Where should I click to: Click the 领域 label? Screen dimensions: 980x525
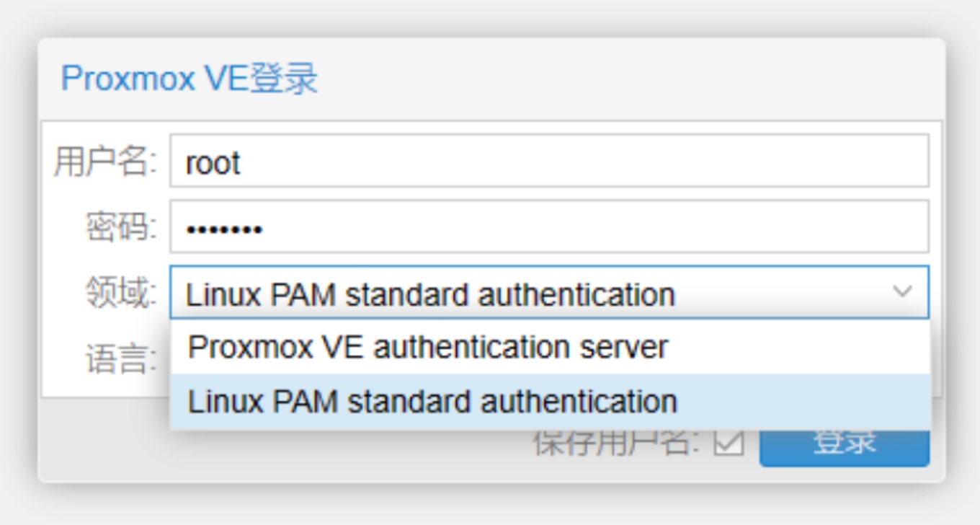pyautogui.click(x=120, y=294)
